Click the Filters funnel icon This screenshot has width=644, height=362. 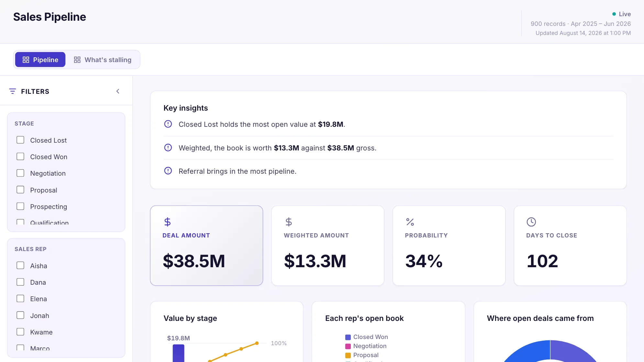(13, 91)
